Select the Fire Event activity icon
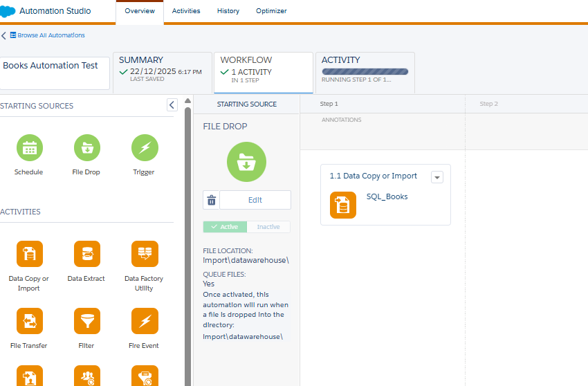 tap(145, 321)
